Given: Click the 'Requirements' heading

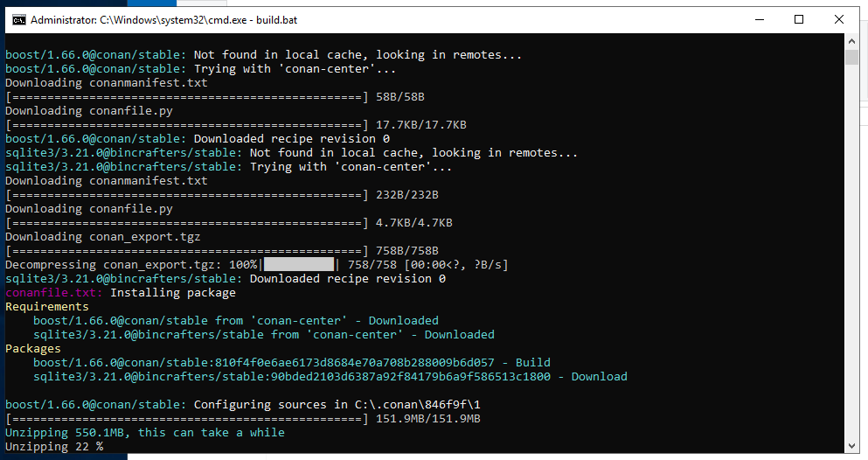Looking at the screenshot, I should [47, 307].
